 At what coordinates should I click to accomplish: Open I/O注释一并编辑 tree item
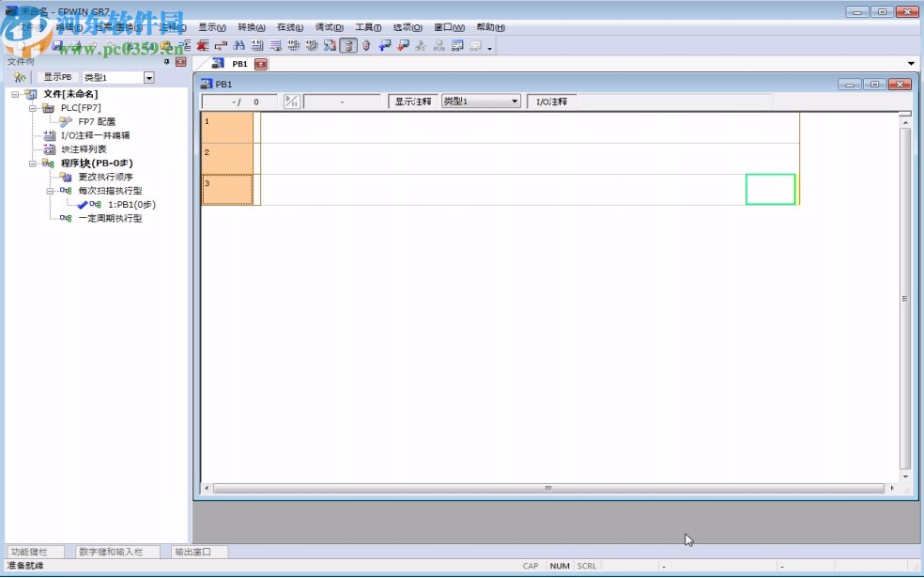pos(96,135)
